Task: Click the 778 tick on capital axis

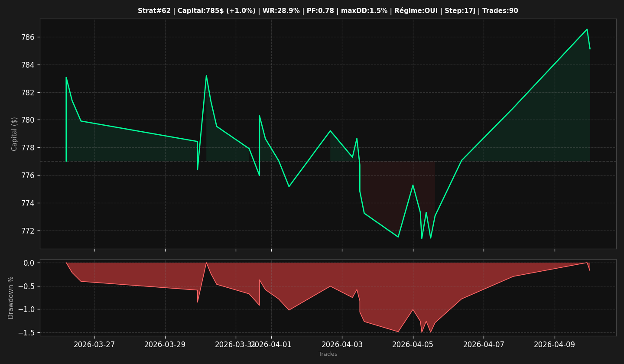Action: pos(29,148)
